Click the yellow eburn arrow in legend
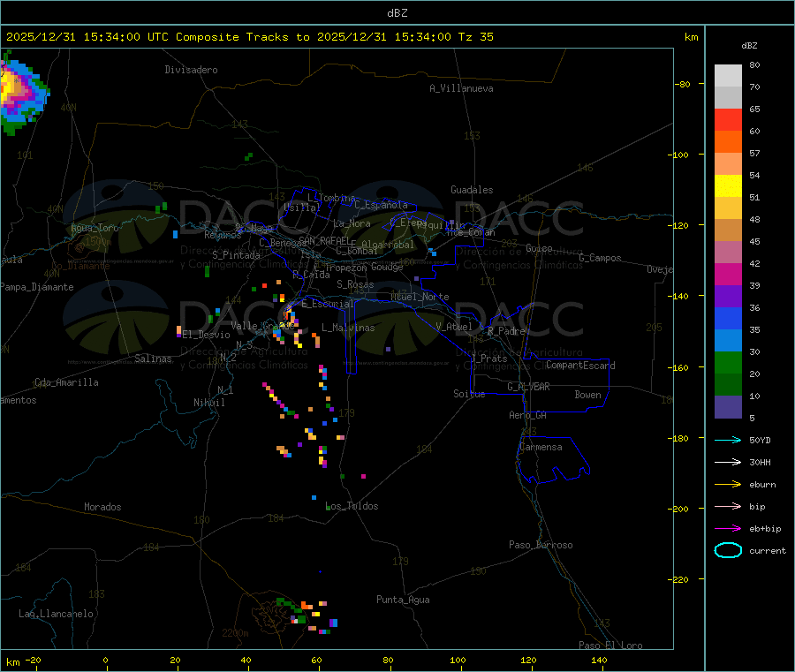 (x=728, y=485)
